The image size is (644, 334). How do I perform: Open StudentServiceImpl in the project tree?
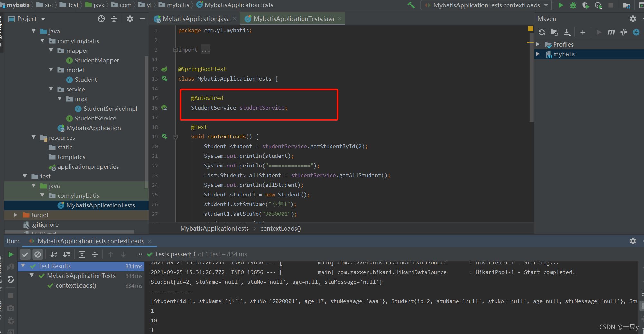110,109
